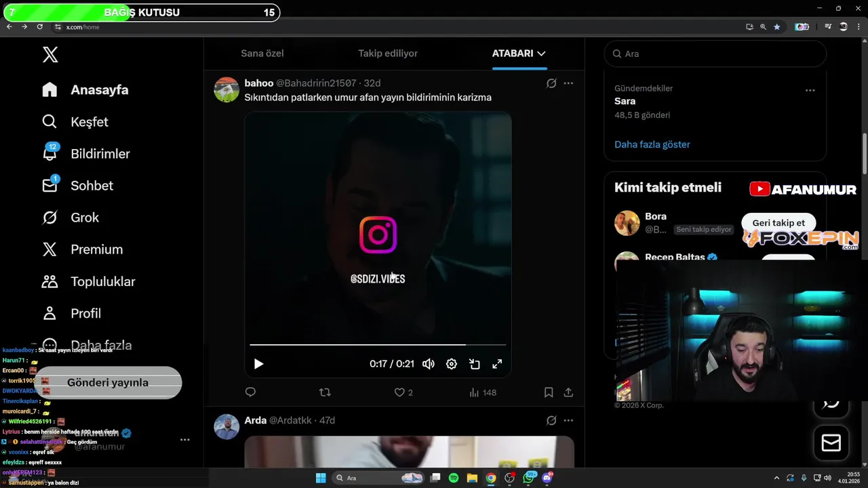Click the taskbar Ara search box
Screen dimensions: 868x488
point(379,478)
